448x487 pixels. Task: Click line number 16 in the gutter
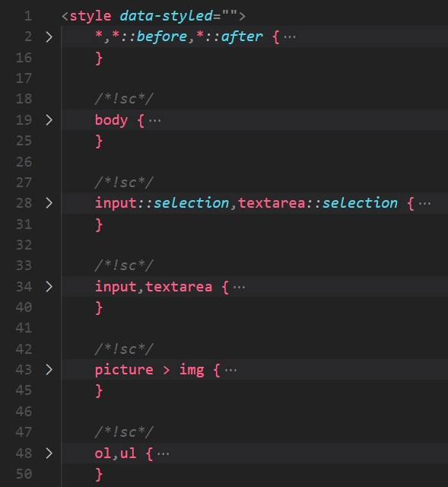point(24,58)
